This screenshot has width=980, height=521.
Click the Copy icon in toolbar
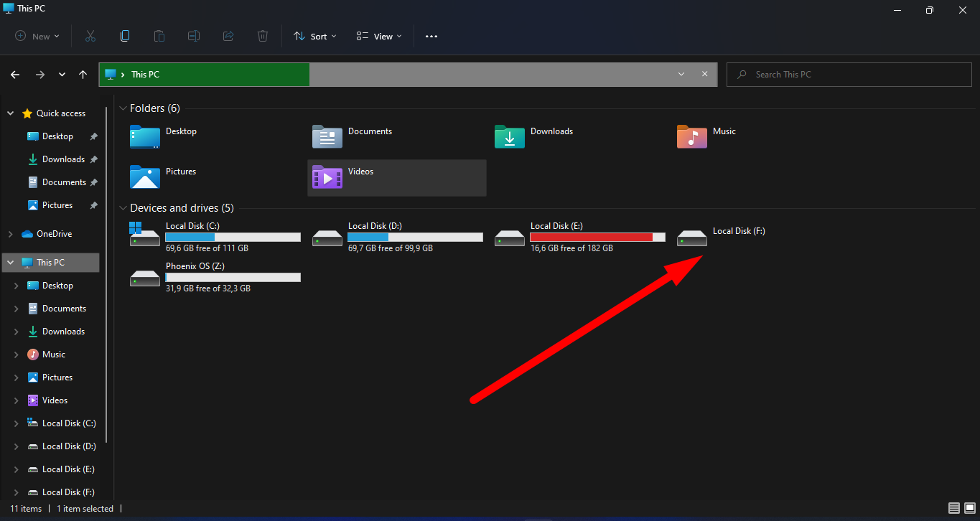point(125,36)
